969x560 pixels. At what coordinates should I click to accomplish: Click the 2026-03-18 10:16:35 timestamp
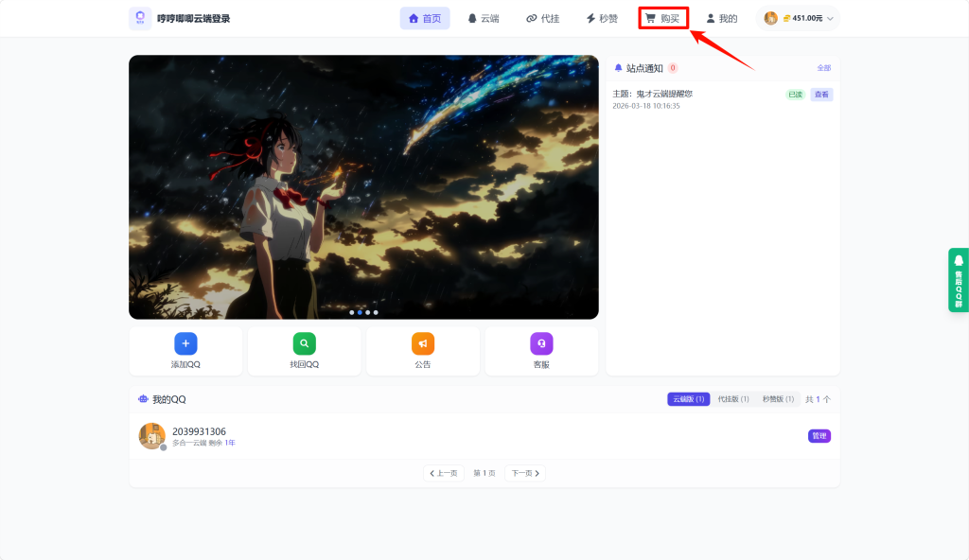(x=645, y=106)
